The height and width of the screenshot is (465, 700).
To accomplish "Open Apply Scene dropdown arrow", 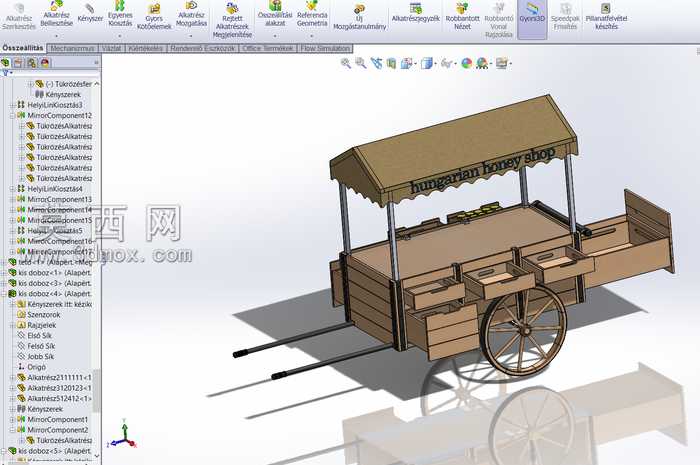I will (491, 64).
